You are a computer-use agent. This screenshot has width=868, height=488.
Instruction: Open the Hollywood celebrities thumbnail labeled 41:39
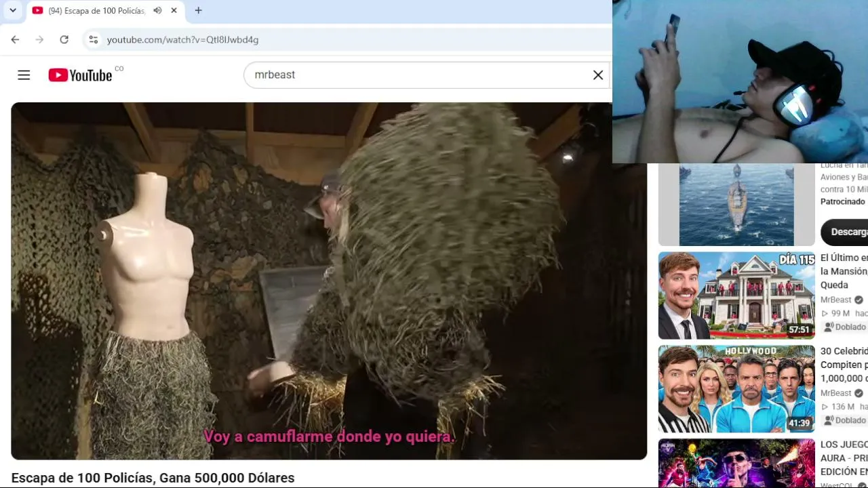pyautogui.click(x=736, y=389)
